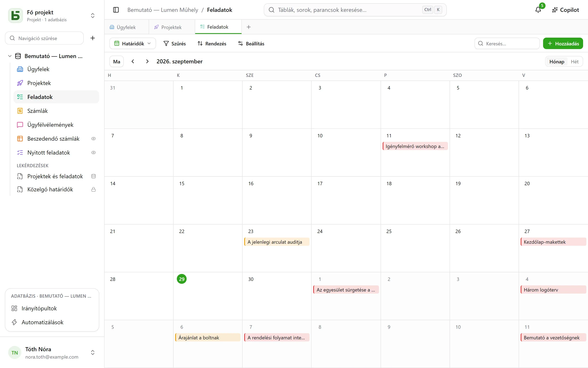588x368 pixels.
Task: Open the Határidők view dropdown
Action: click(x=133, y=43)
